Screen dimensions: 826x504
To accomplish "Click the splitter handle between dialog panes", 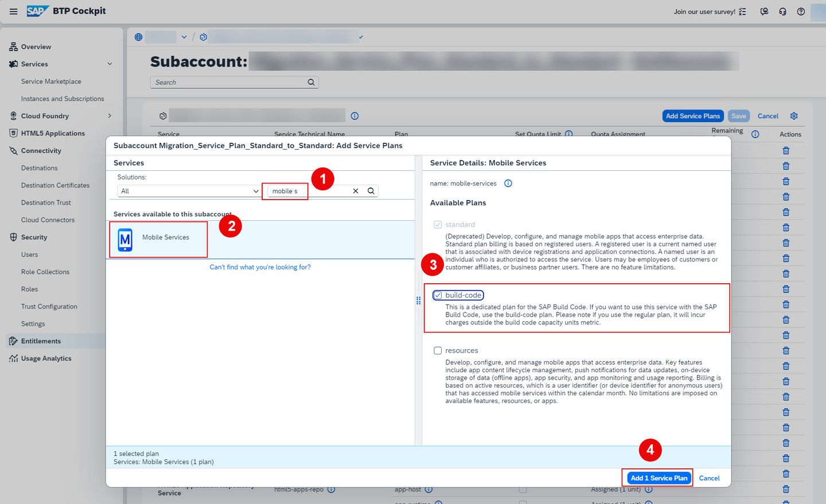I will click(x=418, y=300).
